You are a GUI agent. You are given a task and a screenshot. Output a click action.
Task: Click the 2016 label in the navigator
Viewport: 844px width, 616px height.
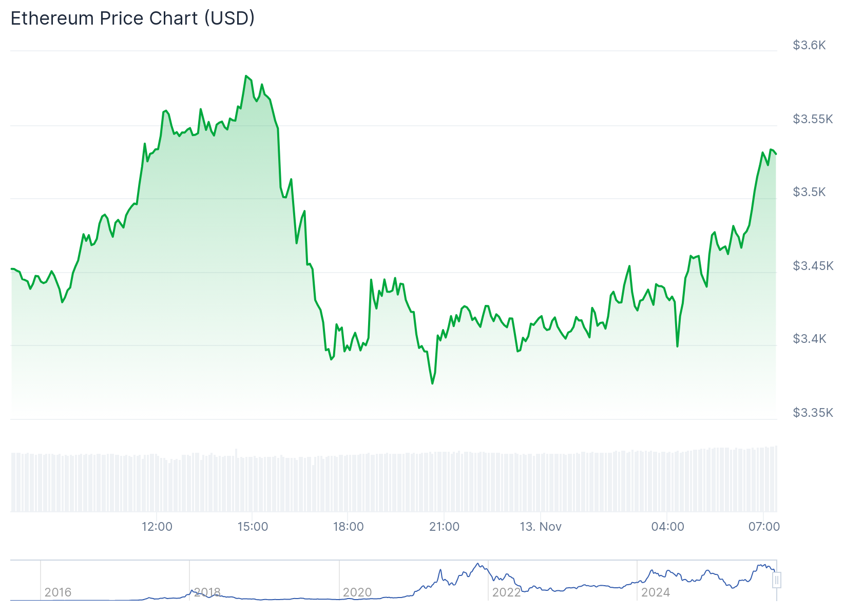(x=58, y=592)
